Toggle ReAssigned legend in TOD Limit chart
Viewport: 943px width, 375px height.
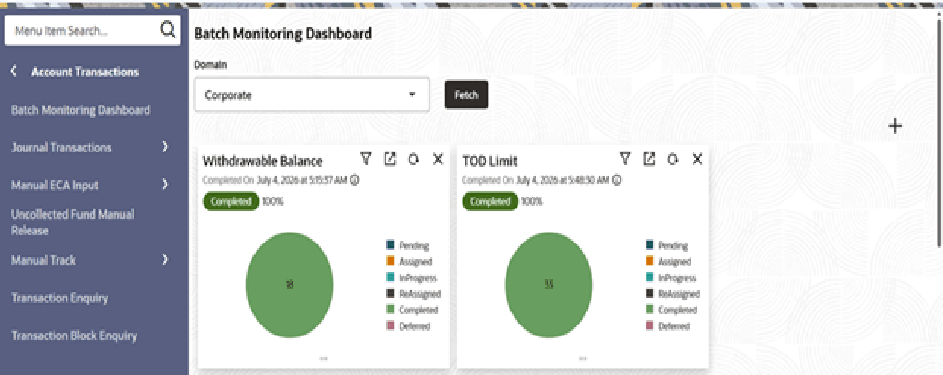[672, 294]
